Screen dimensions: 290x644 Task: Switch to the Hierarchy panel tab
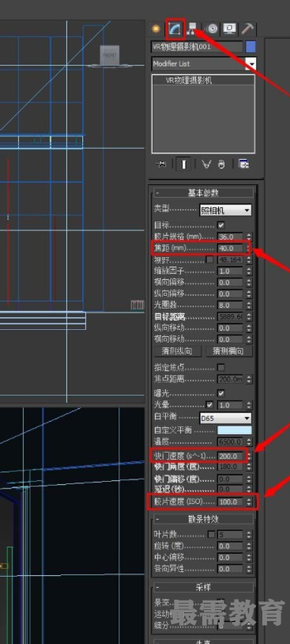pos(191,28)
